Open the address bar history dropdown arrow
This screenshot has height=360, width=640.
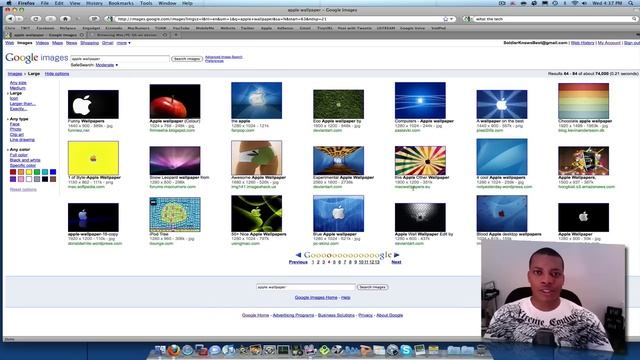[x=451, y=19]
